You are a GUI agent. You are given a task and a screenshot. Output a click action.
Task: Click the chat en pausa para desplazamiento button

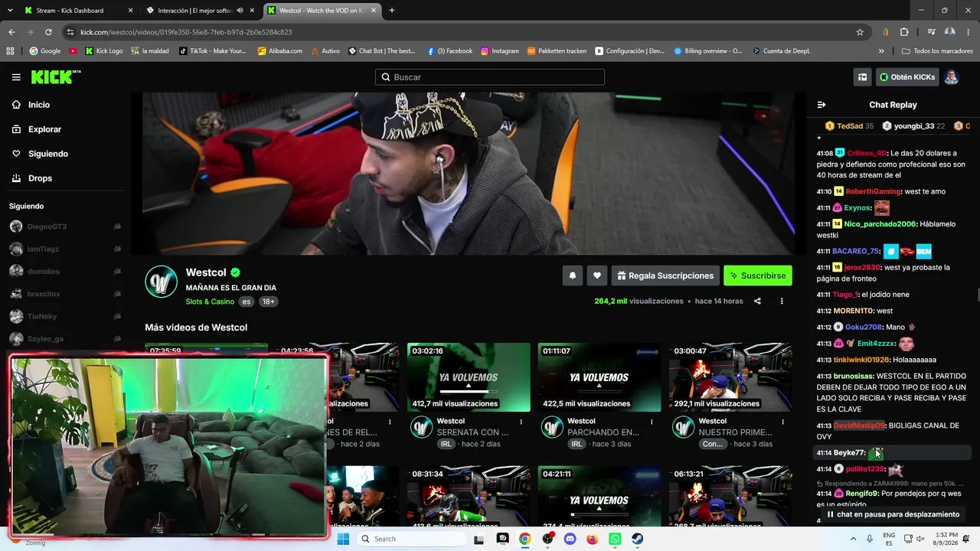(x=893, y=514)
